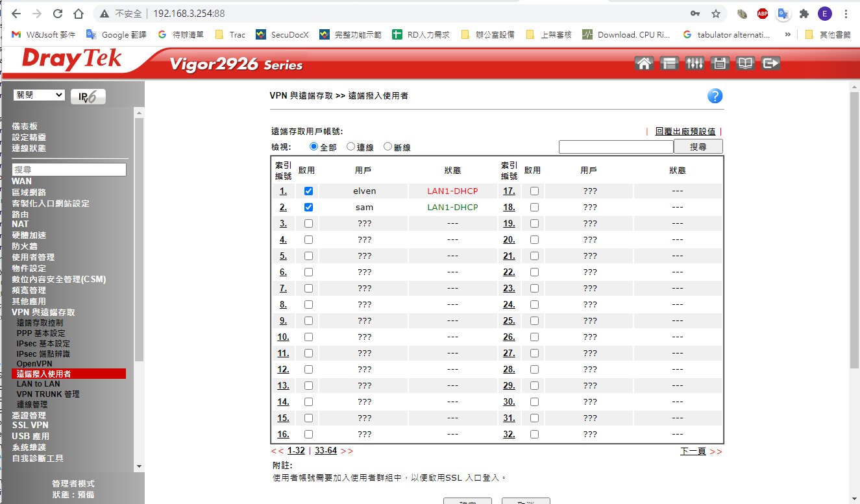Viewport: 860px width, 504px height.
Task: Select the 斷線 view radio button
Action: [388, 147]
